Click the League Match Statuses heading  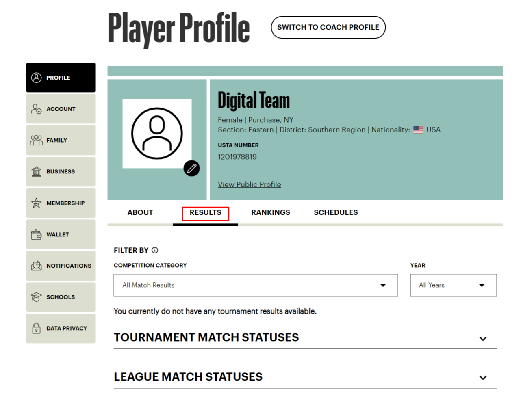pyautogui.click(x=188, y=377)
